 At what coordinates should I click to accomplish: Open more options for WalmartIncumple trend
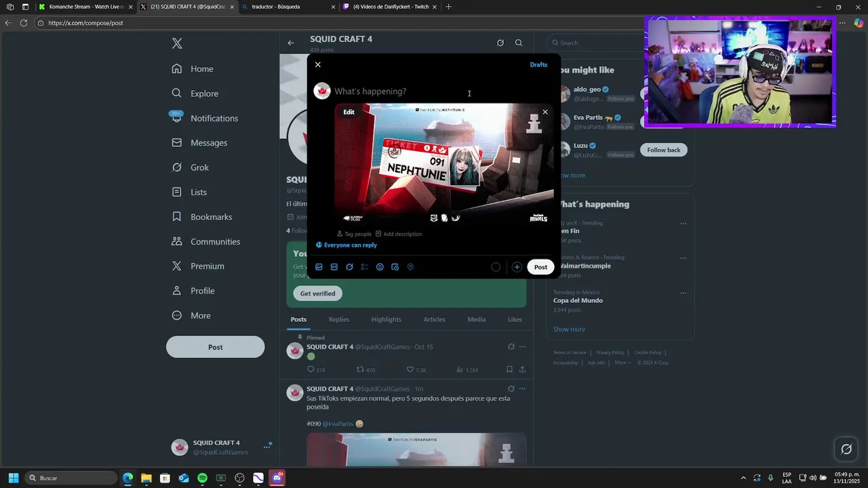(683, 258)
